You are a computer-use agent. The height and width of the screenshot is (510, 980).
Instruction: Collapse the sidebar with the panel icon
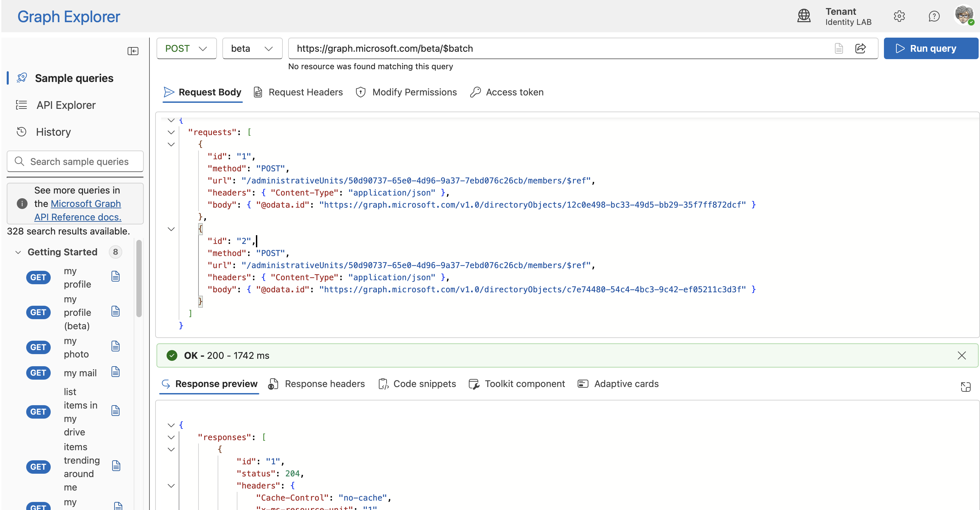click(133, 51)
